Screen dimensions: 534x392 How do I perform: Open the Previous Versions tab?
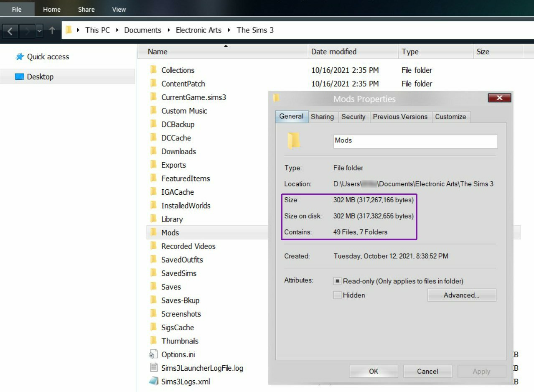click(x=400, y=117)
